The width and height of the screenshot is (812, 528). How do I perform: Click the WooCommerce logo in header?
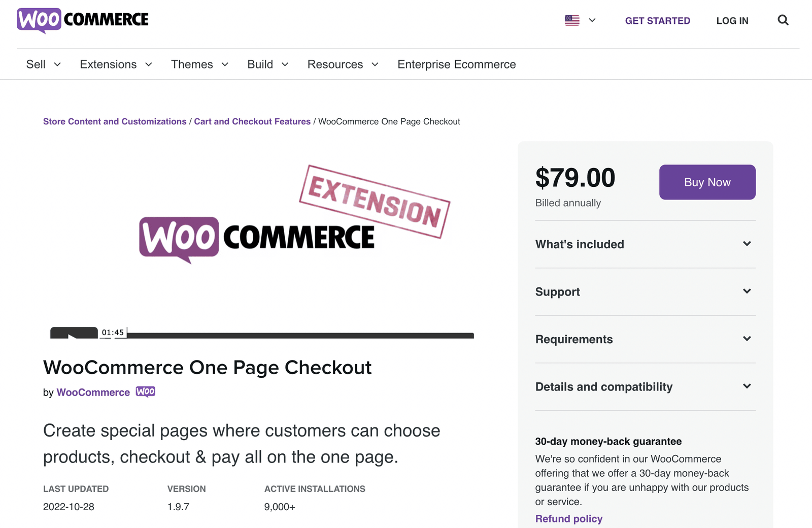(x=83, y=20)
